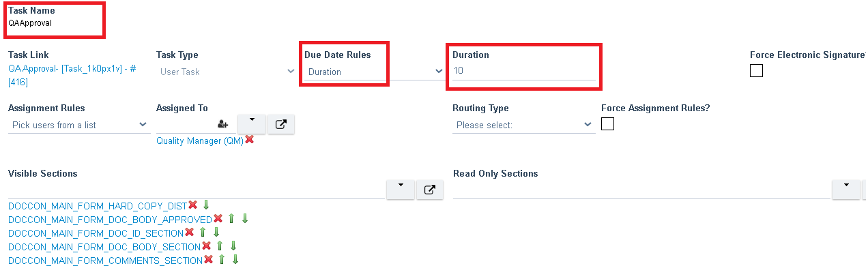Remove Quality Manager (QM) with red X

coord(249,139)
